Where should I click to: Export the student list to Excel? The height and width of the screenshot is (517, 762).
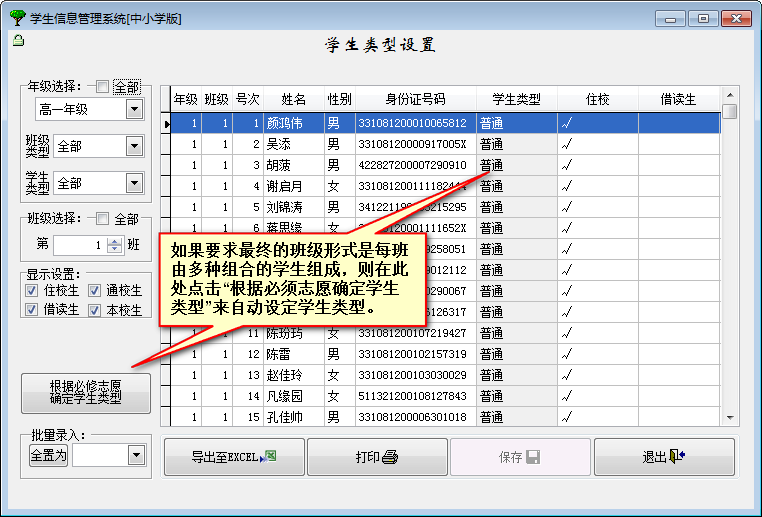[233, 457]
